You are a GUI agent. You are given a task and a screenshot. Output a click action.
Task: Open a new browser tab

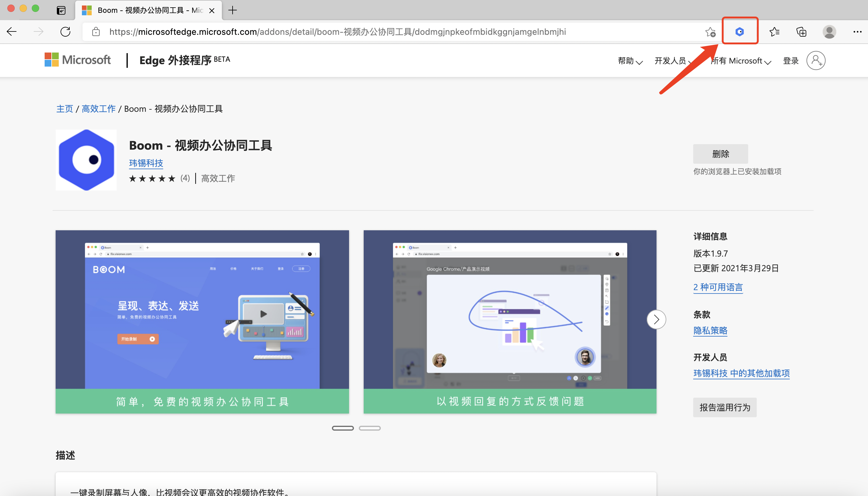pyautogui.click(x=232, y=10)
